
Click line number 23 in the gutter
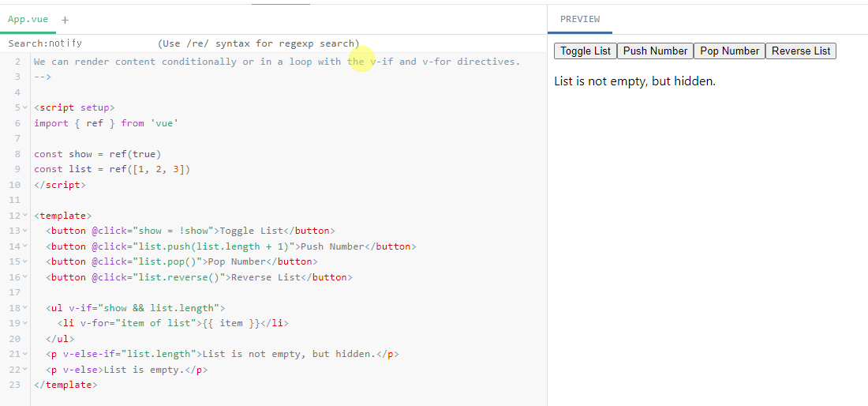point(15,385)
